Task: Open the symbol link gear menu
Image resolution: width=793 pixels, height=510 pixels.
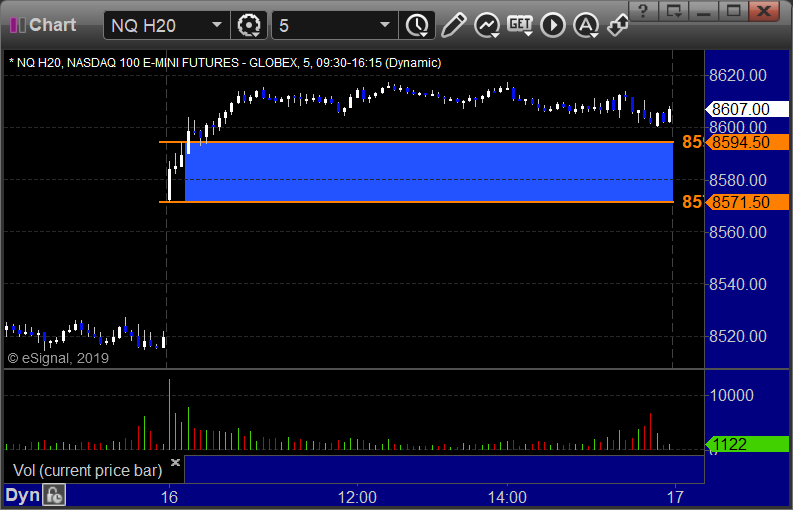Action: 249,25
